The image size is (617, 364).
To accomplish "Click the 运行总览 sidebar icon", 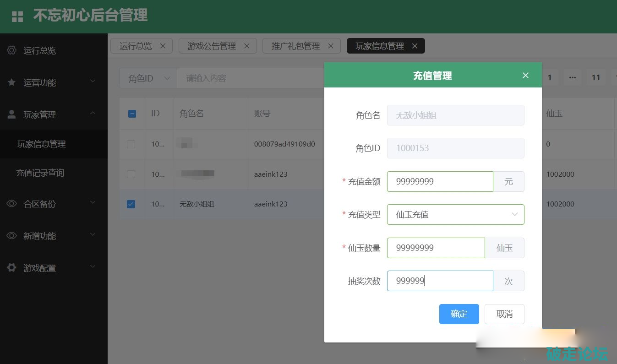I will (12, 50).
